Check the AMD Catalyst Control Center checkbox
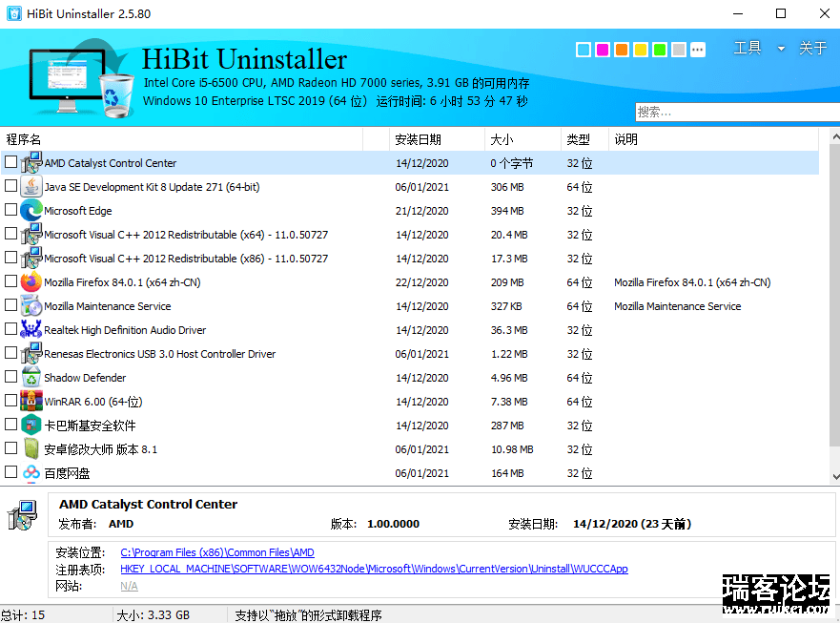This screenshot has width=840, height=623. pos(10,162)
